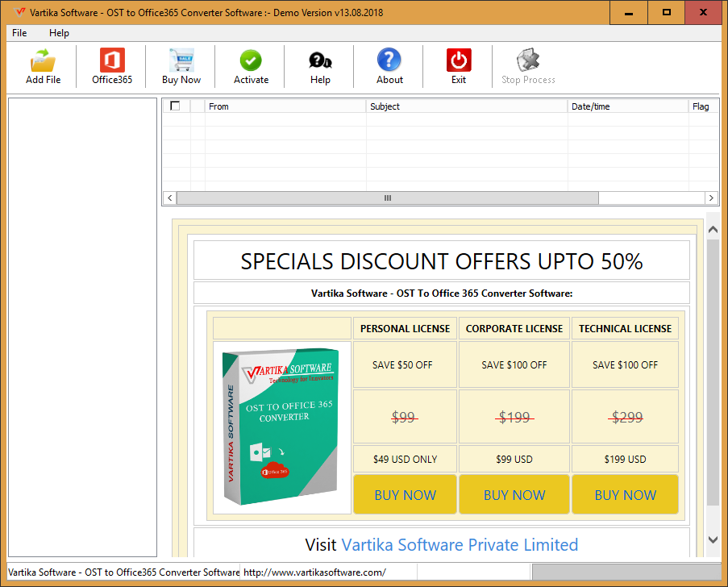
Task: Click the CORPORATE LICENSE heading
Action: [514, 328]
